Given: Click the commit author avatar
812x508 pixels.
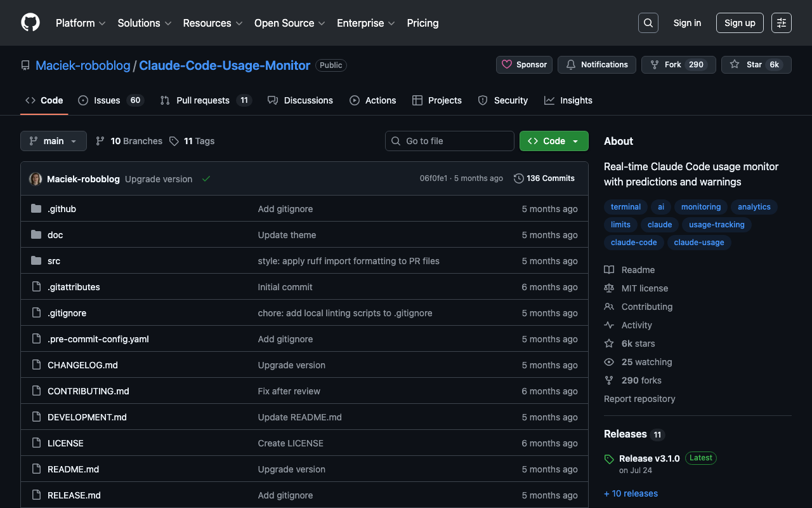Looking at the screenshot, I should click(x=36, y=179).
